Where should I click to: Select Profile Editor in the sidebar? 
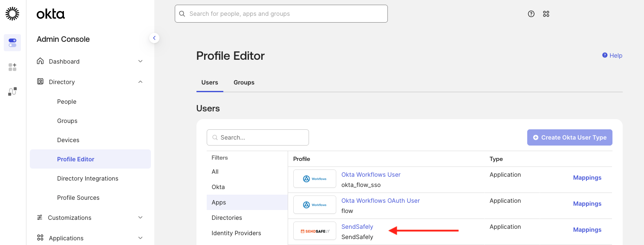90,159
